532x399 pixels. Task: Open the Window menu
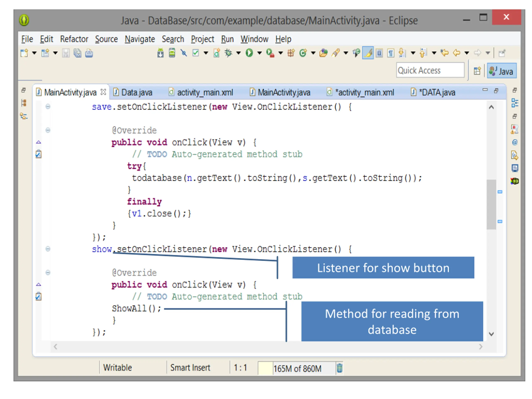tap(254, 39)
